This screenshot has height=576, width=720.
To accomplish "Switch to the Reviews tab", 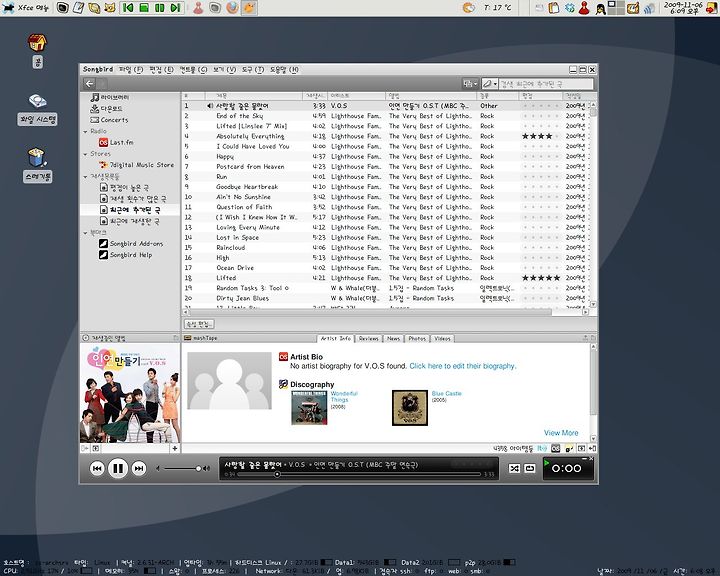I will point(369,339).
